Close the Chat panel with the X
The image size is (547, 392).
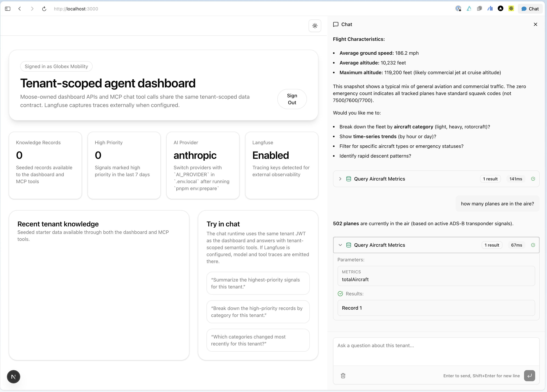[535, 24]
